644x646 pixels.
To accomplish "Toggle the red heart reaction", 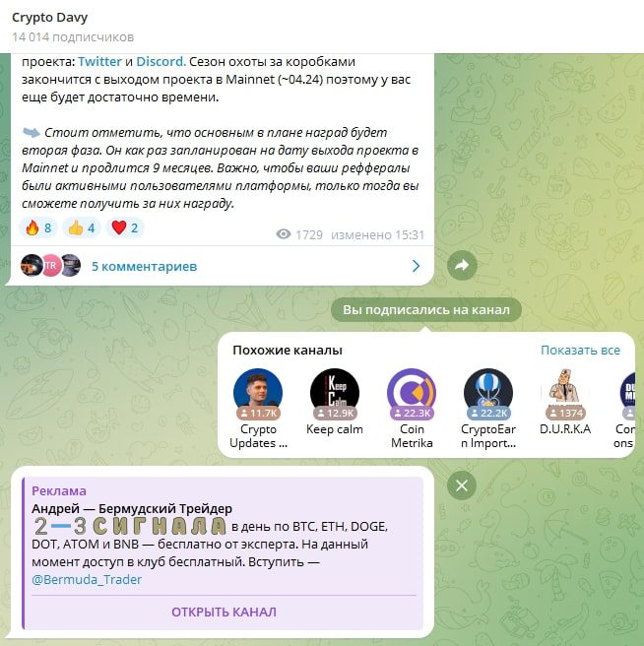I will pos(125,227).
